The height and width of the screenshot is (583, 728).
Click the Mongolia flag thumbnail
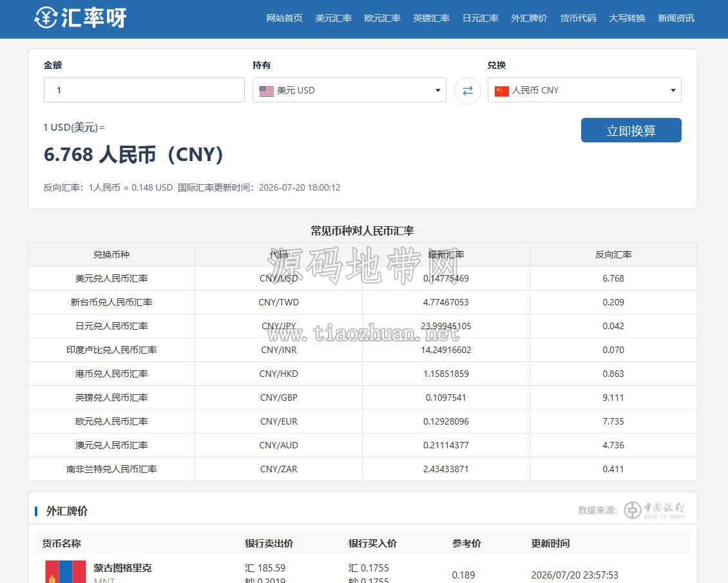[66, 571]
